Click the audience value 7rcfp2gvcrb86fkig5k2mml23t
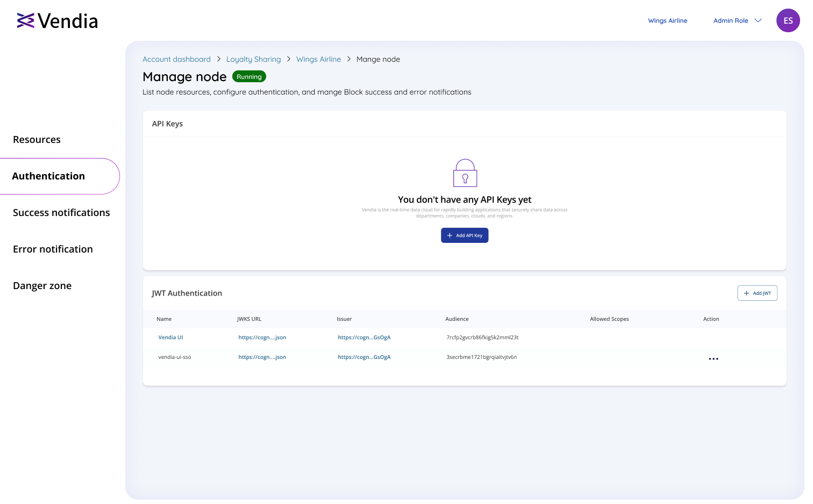Screen dimensions: 813x504 point(482,337)
